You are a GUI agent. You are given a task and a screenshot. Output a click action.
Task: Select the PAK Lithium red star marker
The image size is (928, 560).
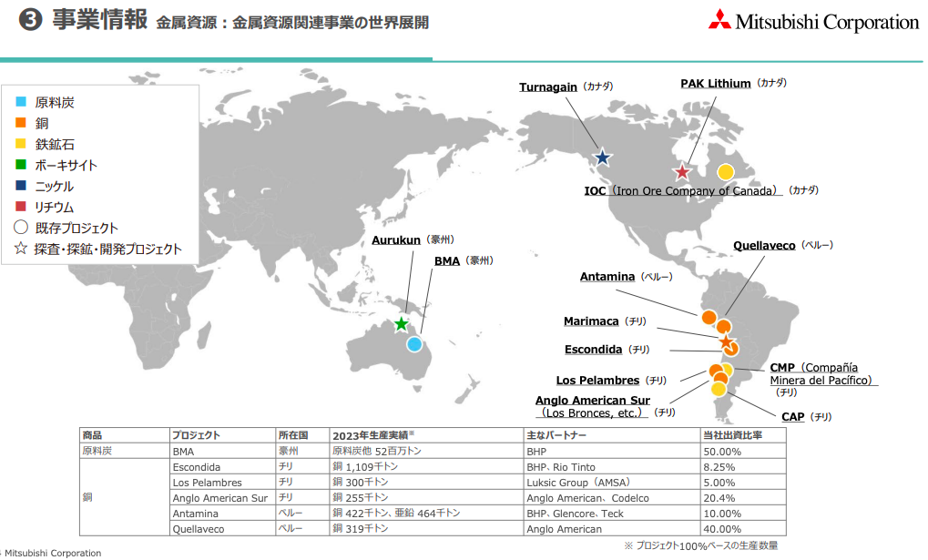coord(682,172)
